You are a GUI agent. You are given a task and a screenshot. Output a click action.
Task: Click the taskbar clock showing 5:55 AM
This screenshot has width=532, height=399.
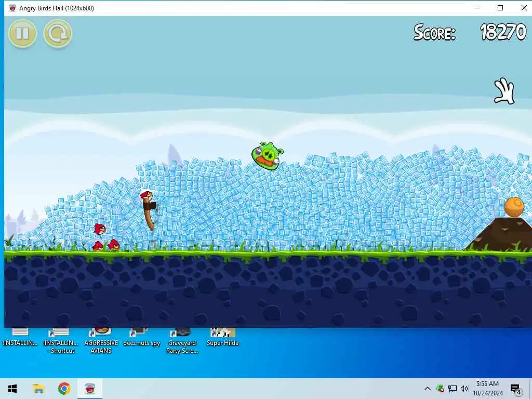487,389
